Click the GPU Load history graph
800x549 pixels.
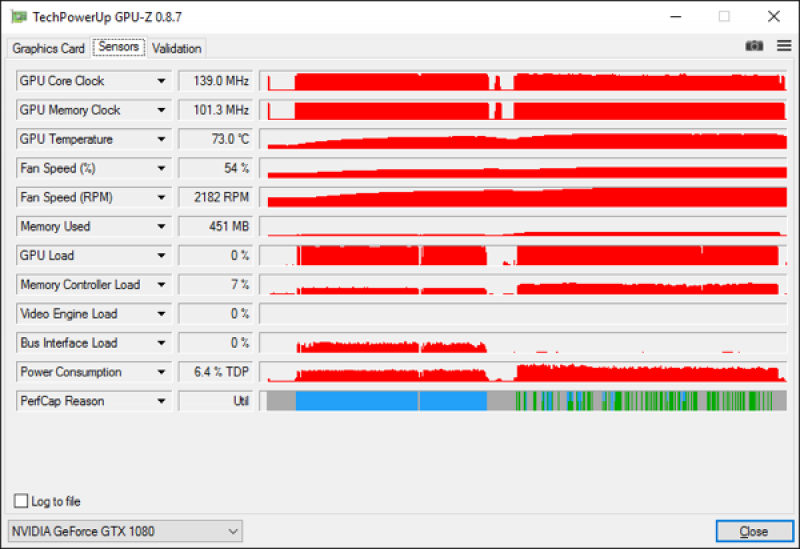[x=523, y=255]
